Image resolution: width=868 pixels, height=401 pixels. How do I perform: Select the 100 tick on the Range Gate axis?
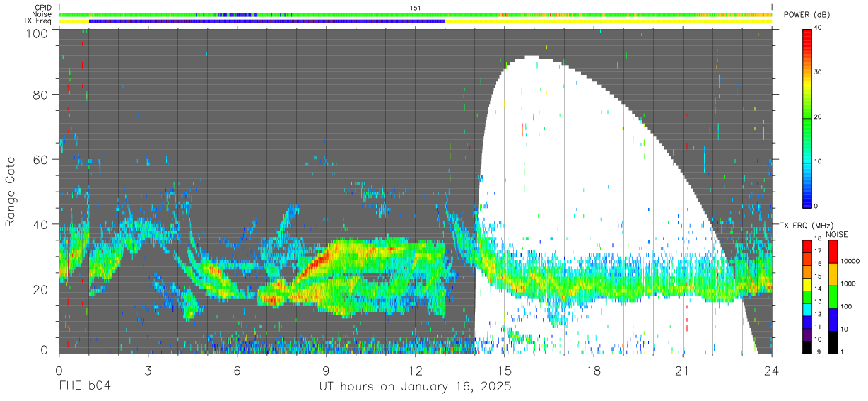coord(37,33)
